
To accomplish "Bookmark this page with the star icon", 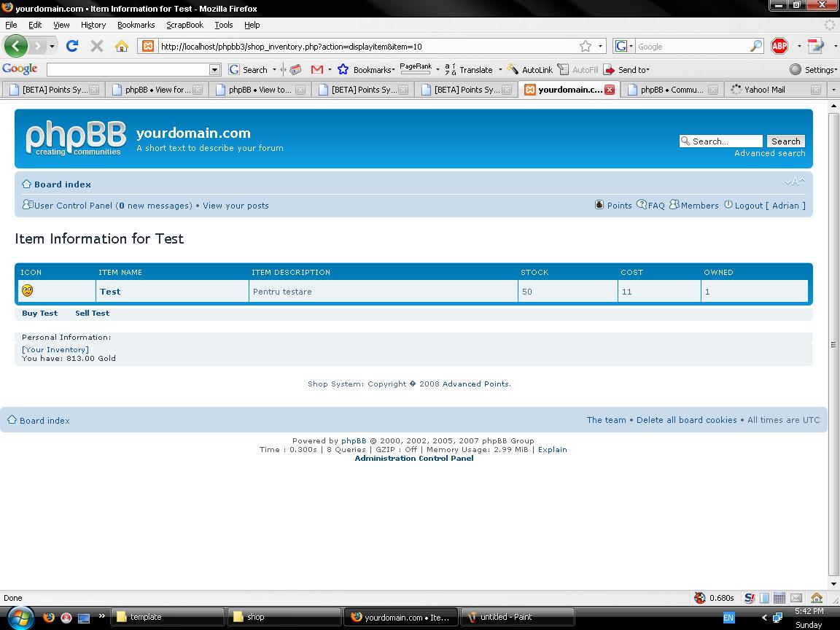I will tap(585, 46).
